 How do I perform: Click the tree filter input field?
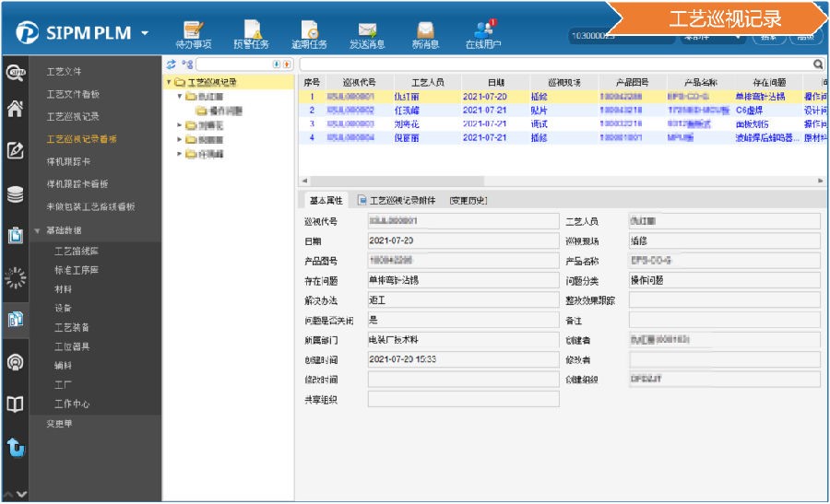click(x=231, y=64)
